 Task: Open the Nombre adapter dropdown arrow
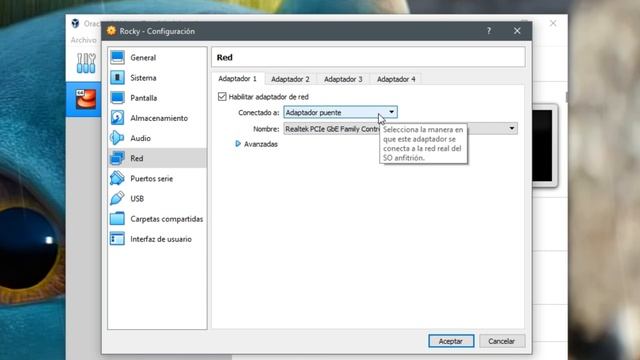[511, 129]
